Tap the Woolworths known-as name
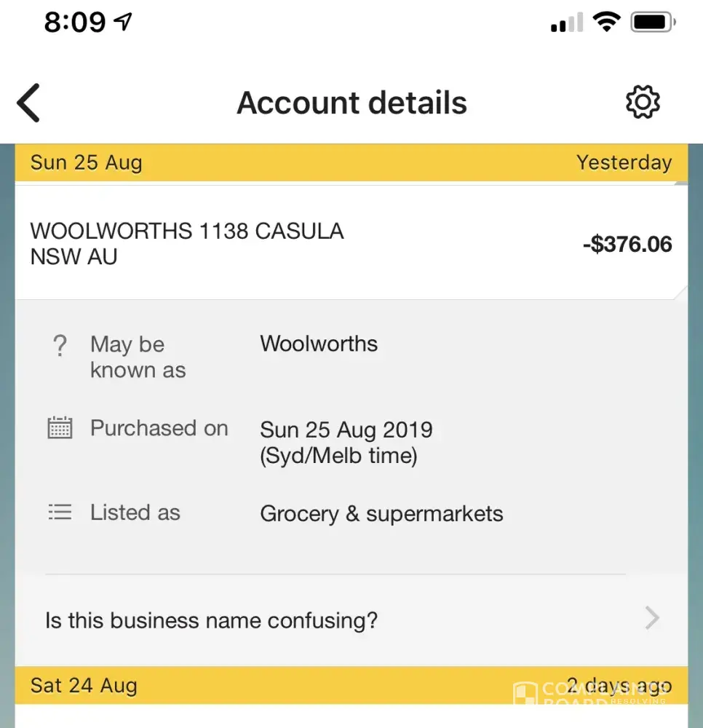The width and height of the screenshot is (703, 728). click(x=319, y=344)
